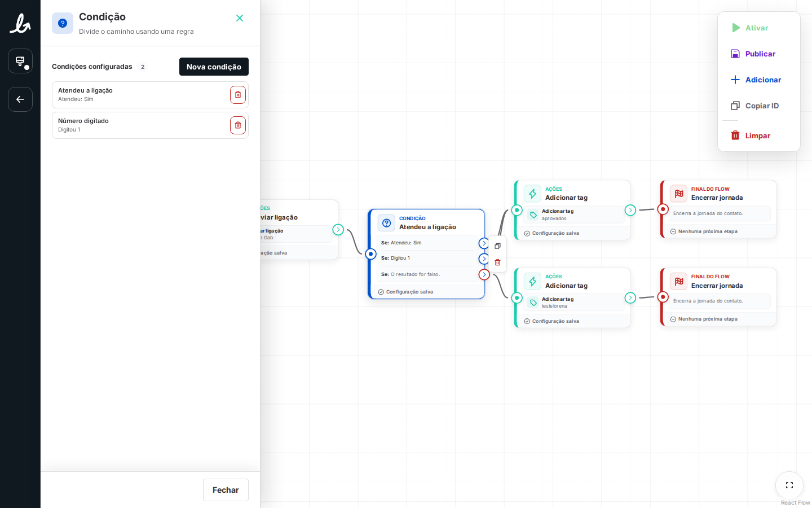Open the paint roller flow editor icon
Image resolution: width=812 pixels, height=508 pixels.
pyautogui.click(x=20, y=61)
